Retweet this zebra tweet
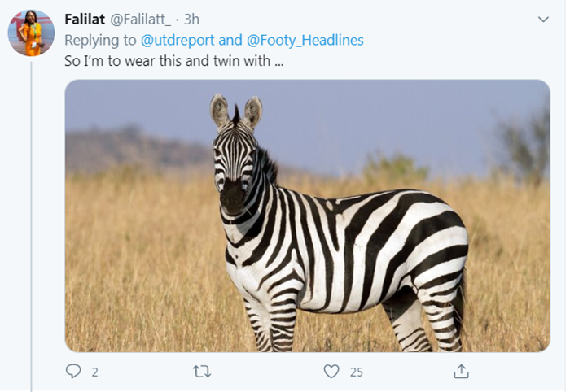Image resolution: width=570 pixels, height=392 pixels. 201,372
